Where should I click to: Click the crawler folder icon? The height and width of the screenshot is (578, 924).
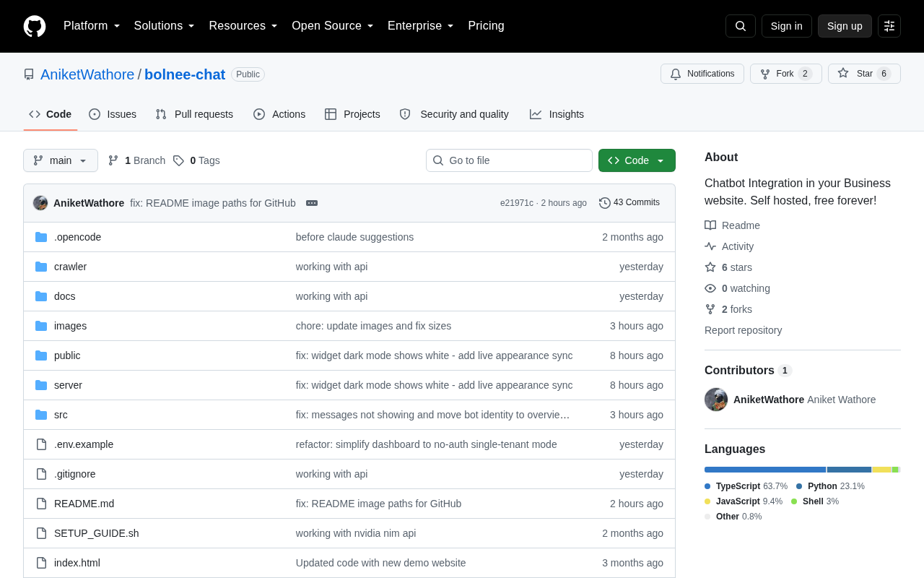(41, 267)
